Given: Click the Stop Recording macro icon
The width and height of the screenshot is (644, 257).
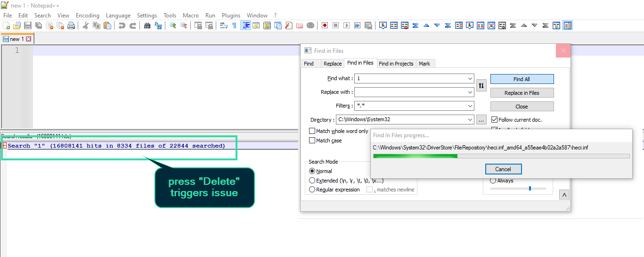Looking at the screenshot, I should pos(335,25).
